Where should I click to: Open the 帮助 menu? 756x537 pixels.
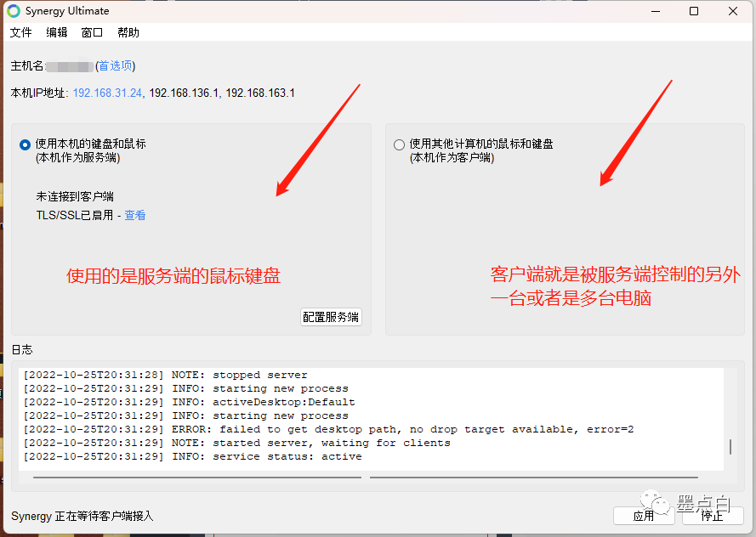click(x=128, y=32)
